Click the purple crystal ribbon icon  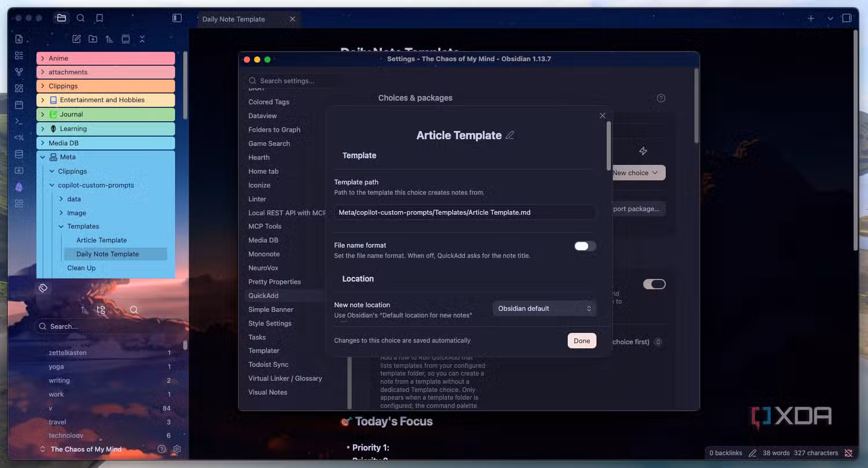[19, 187]
